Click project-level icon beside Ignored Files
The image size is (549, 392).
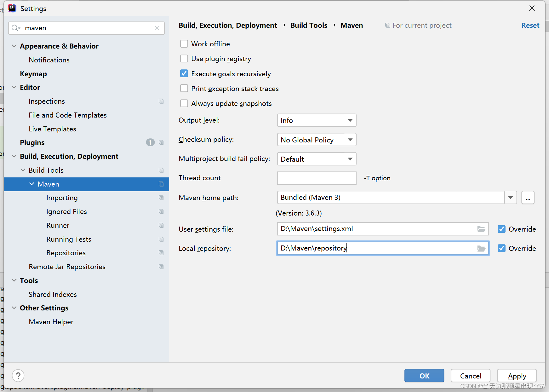click(161, 211)
